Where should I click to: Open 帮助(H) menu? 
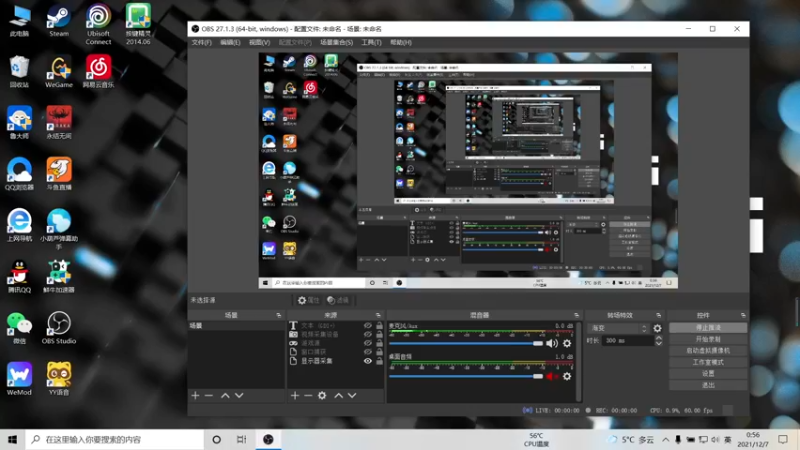401,42
